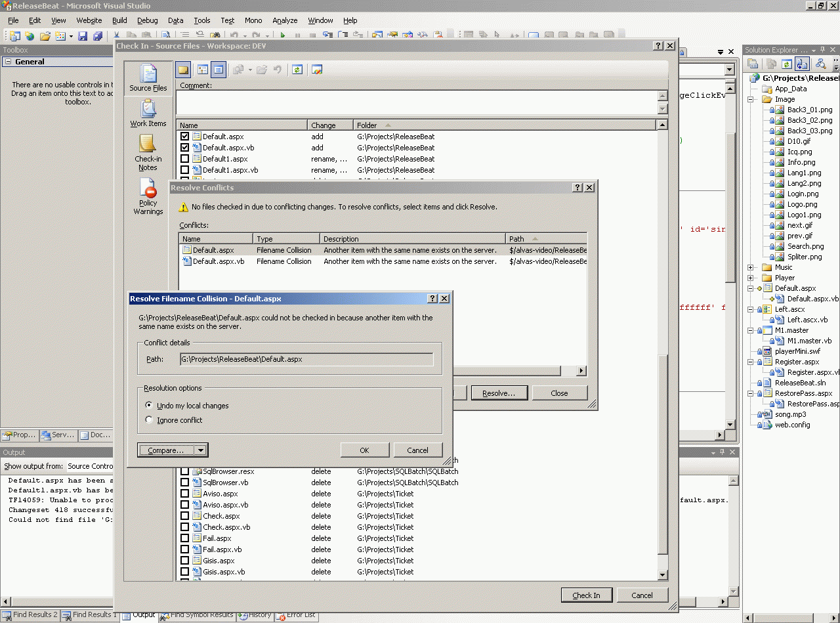This screenshot has width=840, height=623.
Task: Click Open File icon in main toolbar
Action: pos(45,36)
